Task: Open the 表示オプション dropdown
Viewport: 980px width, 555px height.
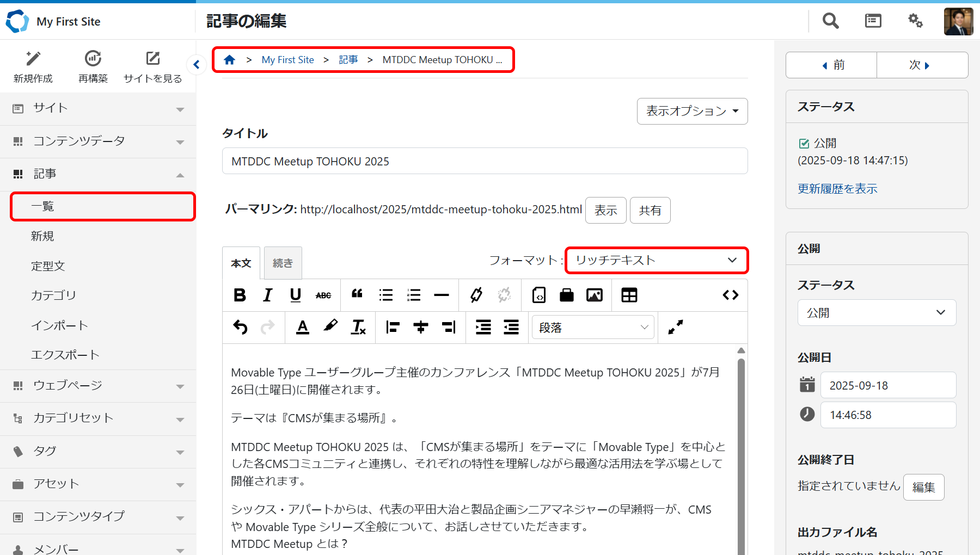Action: coord(692,111)
